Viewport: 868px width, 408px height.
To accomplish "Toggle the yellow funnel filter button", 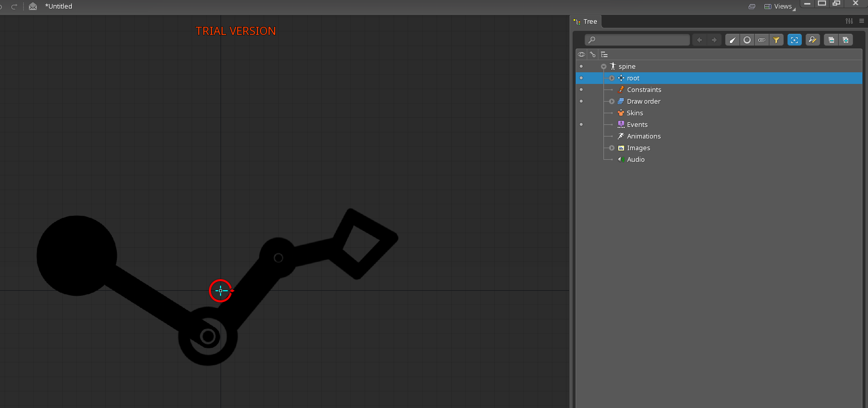I will tap(776, 40).
